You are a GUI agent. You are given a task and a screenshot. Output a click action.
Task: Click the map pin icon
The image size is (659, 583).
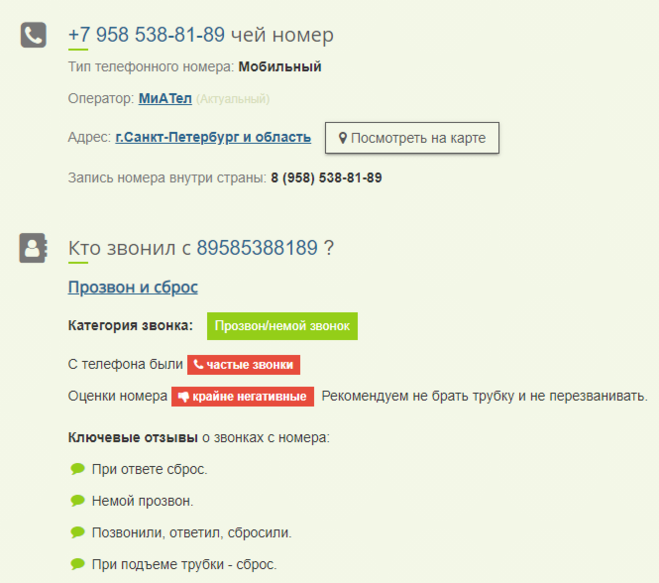pos(342,138)
